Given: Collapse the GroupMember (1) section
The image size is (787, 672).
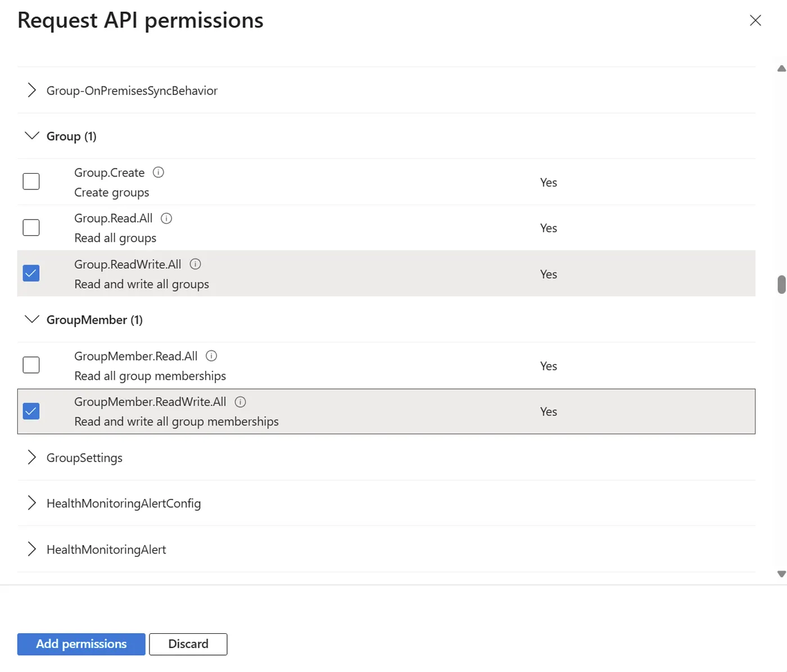Looking at the screenshot, I should (32, 320).
